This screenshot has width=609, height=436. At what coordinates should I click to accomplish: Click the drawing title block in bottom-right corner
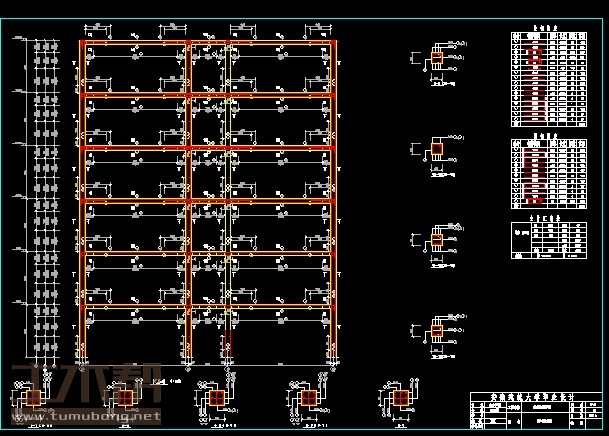coord(535,410)
